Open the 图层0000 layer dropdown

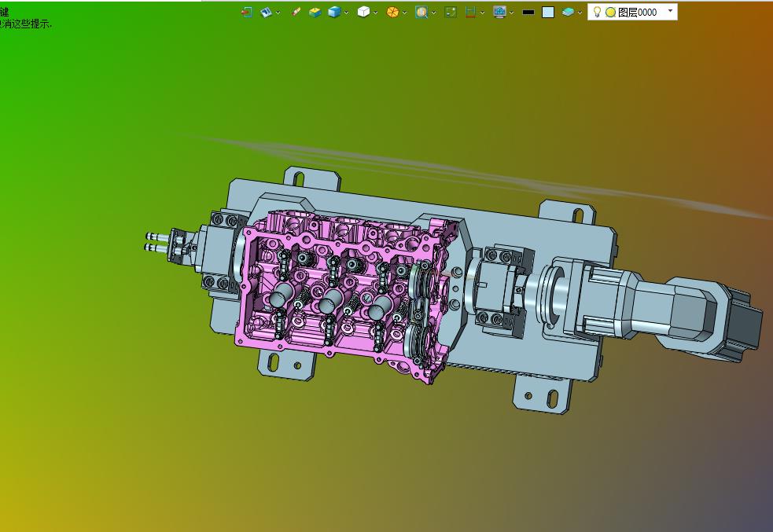pyautogui.click(x=670, y=12)
